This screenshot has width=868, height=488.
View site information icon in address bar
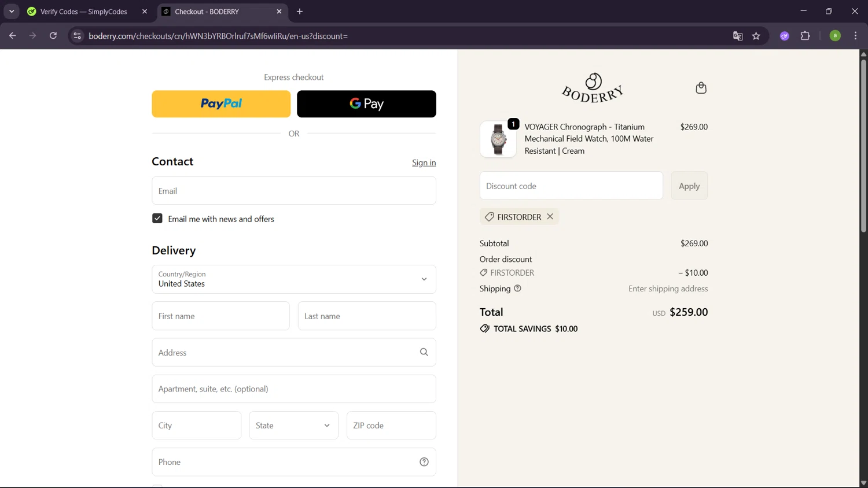point(77,36)
